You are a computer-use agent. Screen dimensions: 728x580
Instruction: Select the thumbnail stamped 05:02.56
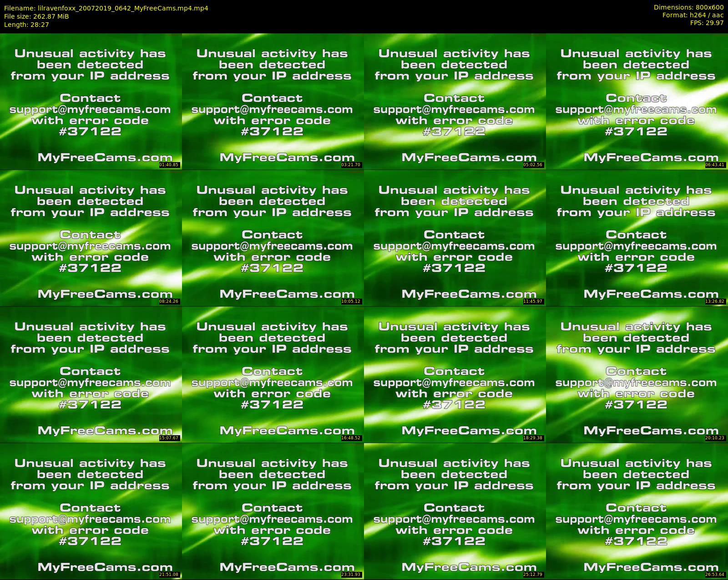[x=455, y=101]
